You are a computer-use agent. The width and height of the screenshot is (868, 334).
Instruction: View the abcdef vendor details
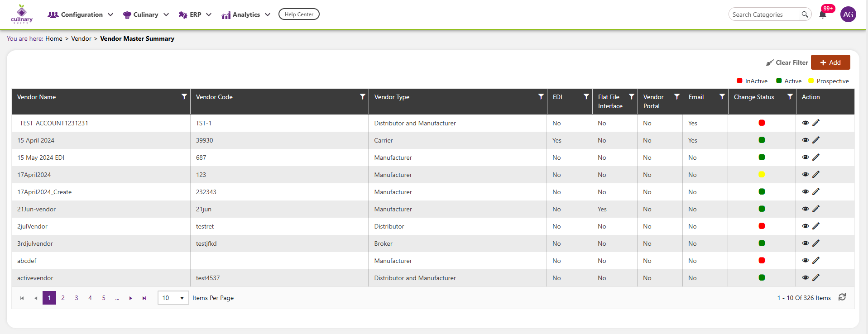pos(806,260)
